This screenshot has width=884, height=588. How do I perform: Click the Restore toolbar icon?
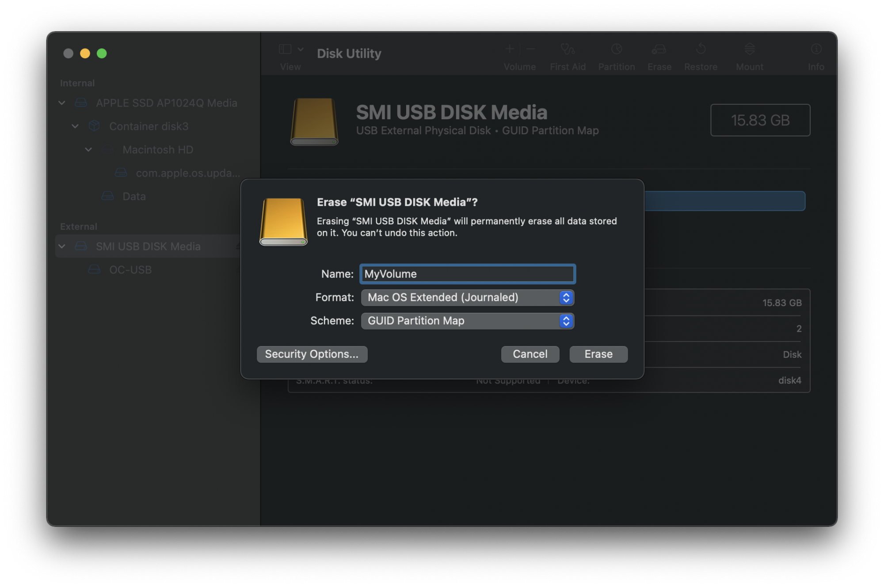point(701,49)
